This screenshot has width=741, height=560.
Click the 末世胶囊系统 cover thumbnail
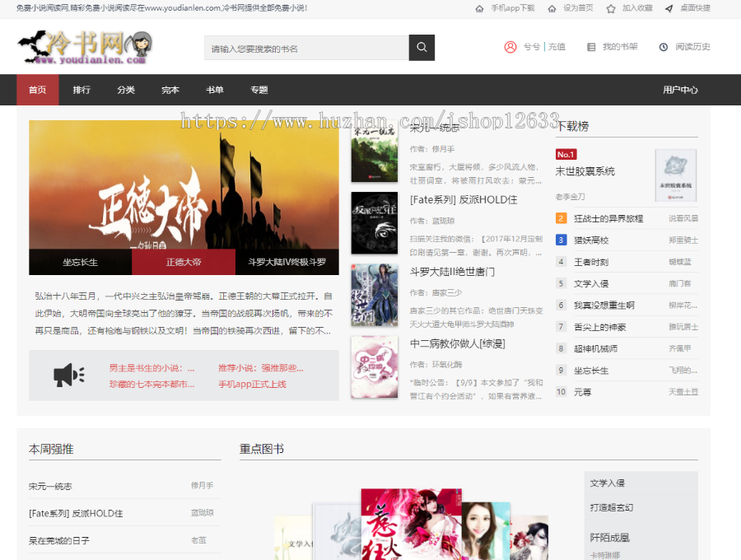coord(675,175)
